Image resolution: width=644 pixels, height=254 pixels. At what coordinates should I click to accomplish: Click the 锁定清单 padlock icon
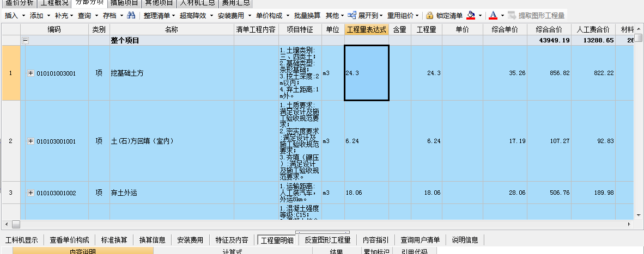(430, 16)
